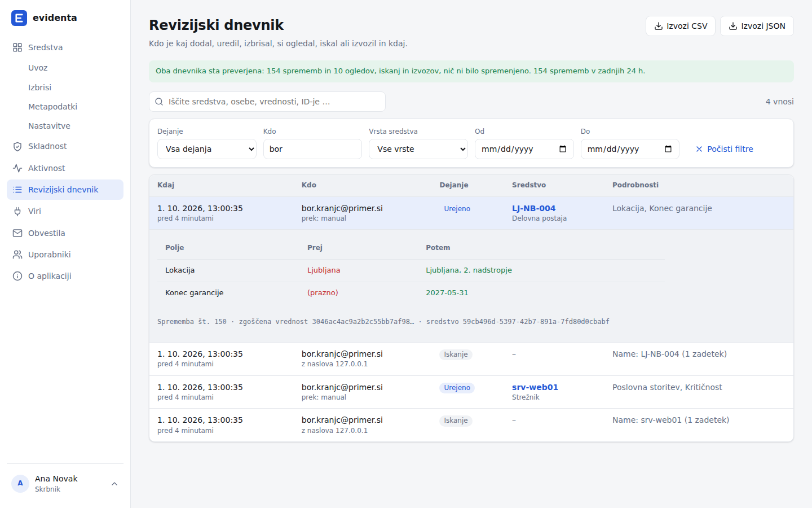812x508 pixels.
Task: Click the Aktivnost pulse icon
Action: click(x=17, y=168)
